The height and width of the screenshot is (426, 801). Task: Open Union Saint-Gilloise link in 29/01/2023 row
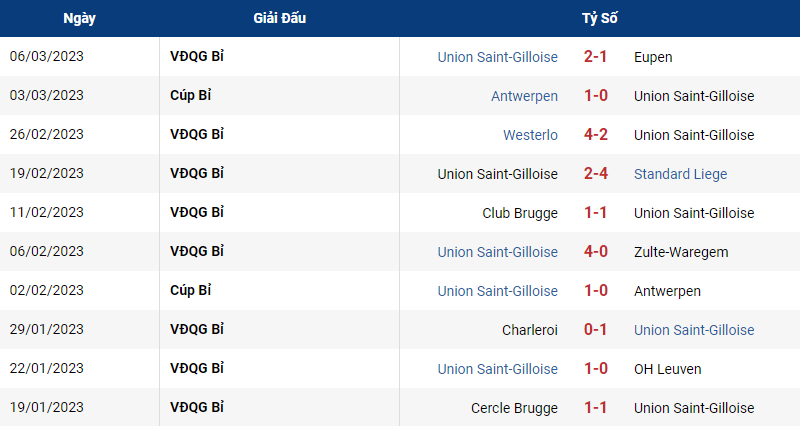pos(694,330)
